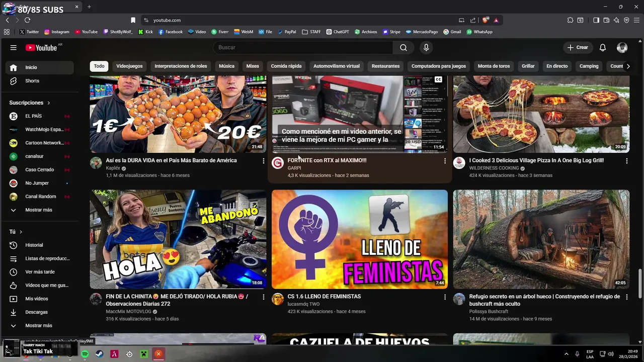Open Listas de reproducción in sidebar
The image size is (644, 362).
pyautogui.click(x=40, y=258)
